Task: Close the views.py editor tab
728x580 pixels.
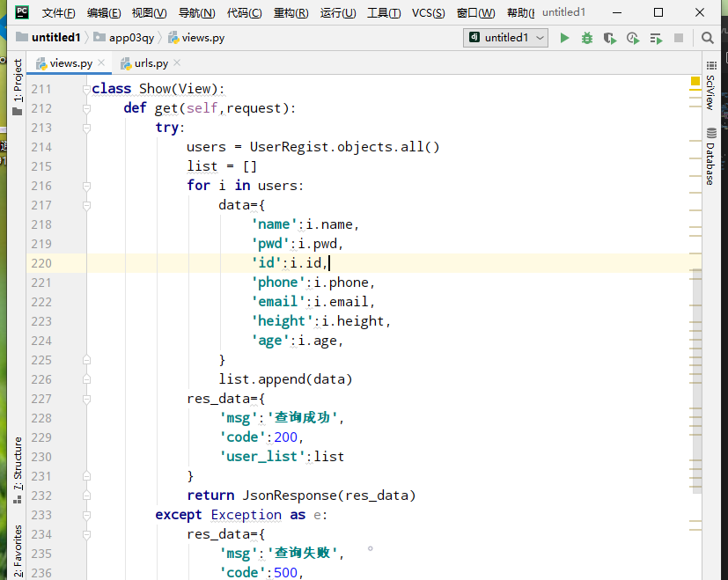Action: (101, 63)
